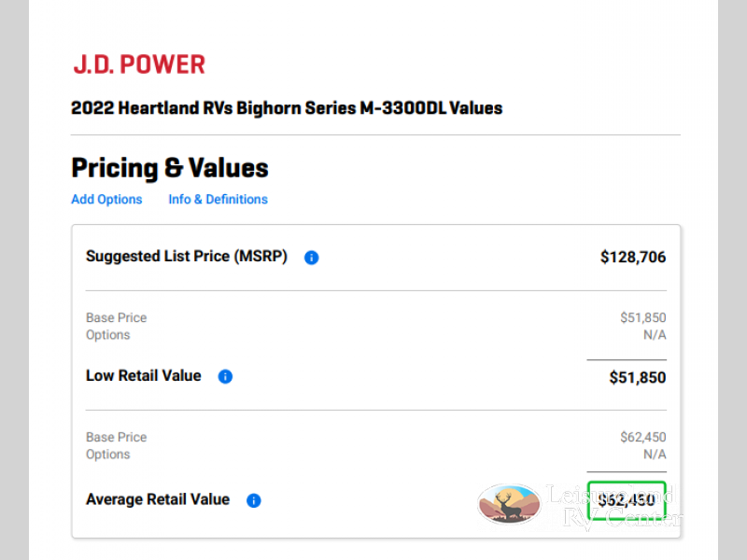Select the Low Retail Value label
The height and width of the screenshot is (560, 747).
pos(144,376)
